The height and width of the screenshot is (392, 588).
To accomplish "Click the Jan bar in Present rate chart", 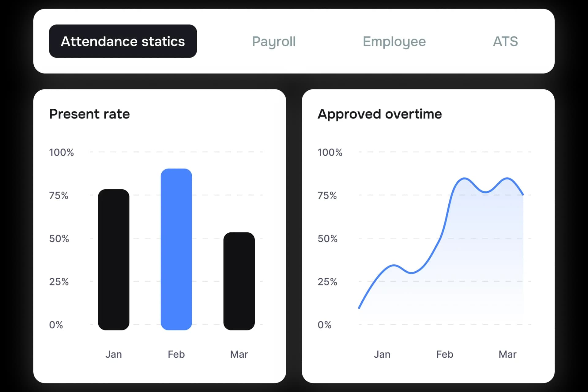I will point(113,259).
